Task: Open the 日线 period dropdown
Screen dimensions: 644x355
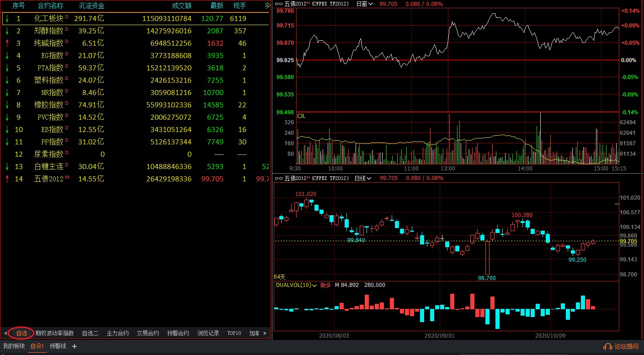Action: pyautogui.click(x=363, y=178)
